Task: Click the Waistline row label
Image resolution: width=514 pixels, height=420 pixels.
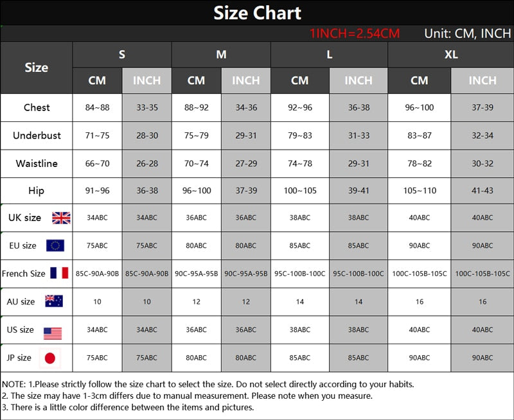Action: pos(37,163)
